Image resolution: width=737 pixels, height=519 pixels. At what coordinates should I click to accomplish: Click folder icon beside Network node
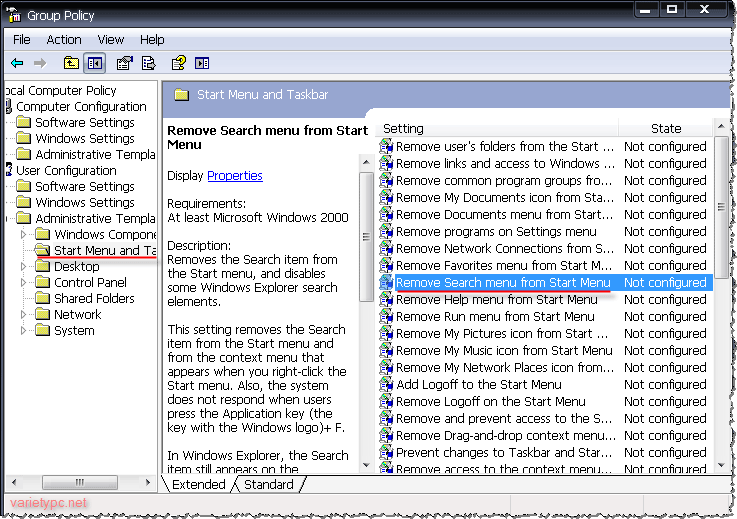coord(43,315)
